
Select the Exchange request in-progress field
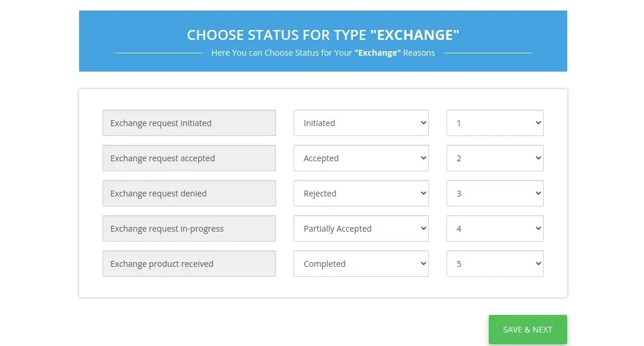coord(189,228)
